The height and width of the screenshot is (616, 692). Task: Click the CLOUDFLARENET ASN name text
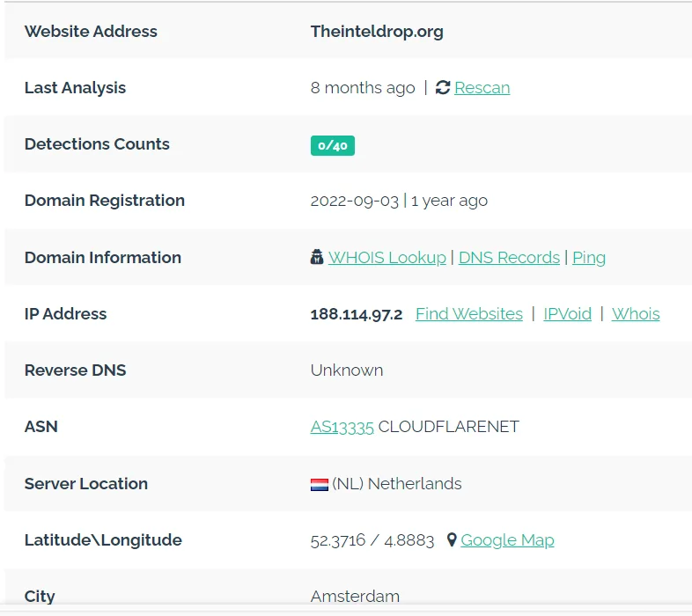coord(448,427)
